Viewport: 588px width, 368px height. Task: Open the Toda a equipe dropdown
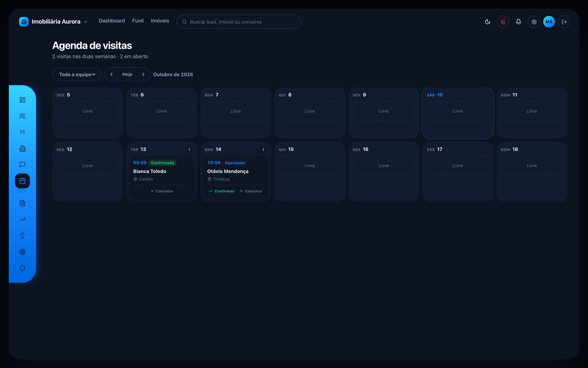point(77,74)
